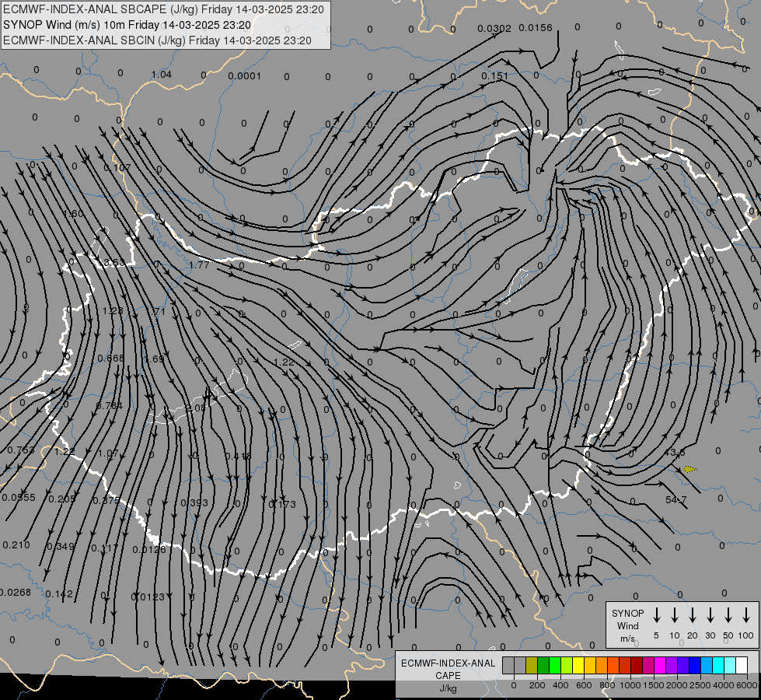Click the 0.142 value on the map
The height and width of the screenshot is (700, 761).
(59, 593)
